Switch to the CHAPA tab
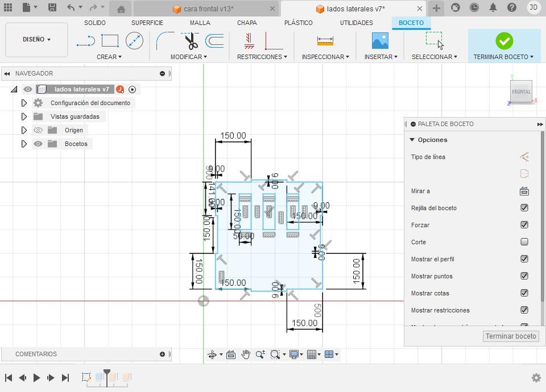 coord(247,23)
